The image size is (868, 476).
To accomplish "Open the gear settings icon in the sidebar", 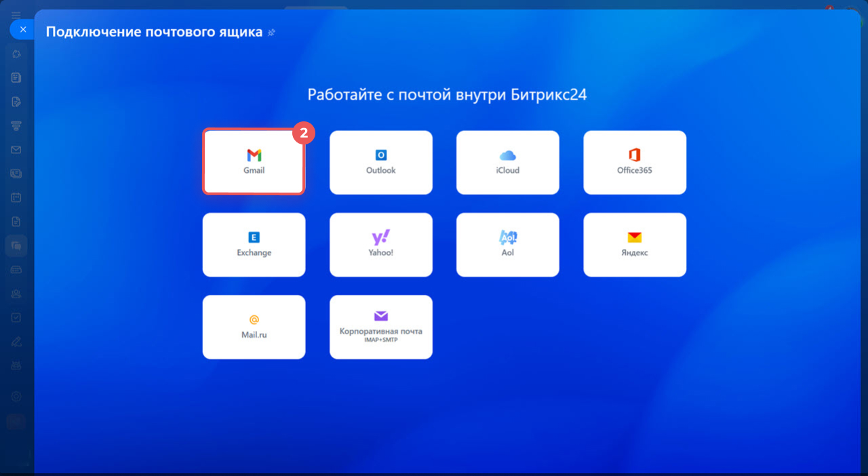I will point(16,397).
